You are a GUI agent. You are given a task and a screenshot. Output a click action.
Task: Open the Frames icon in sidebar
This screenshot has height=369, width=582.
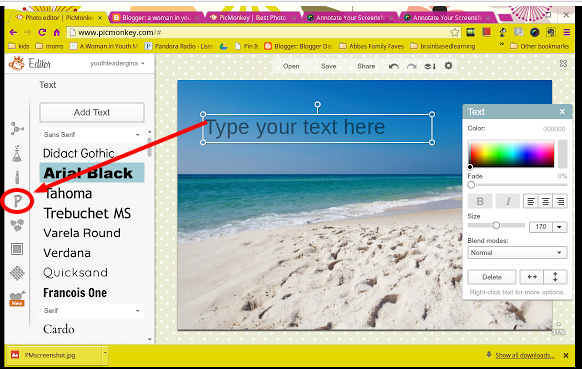pos(17,249)
